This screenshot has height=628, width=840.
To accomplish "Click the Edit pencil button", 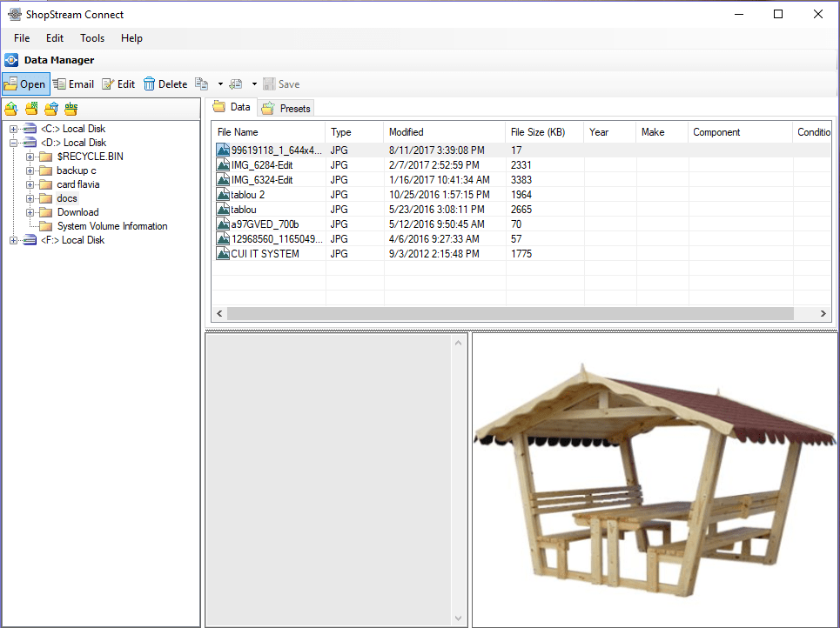I will [118, 84].
